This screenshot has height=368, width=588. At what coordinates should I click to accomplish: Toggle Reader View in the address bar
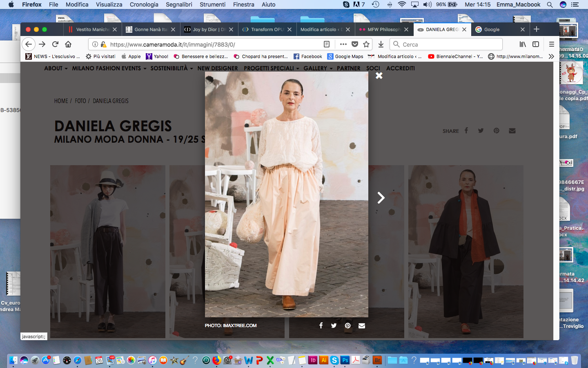pos(327,44)
